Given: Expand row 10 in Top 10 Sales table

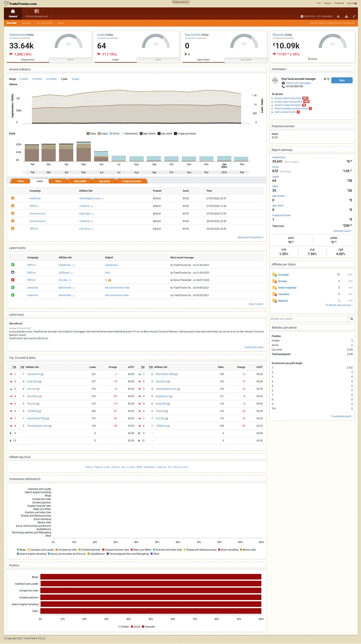Looking at the screenshot, I should pos(139,440).
